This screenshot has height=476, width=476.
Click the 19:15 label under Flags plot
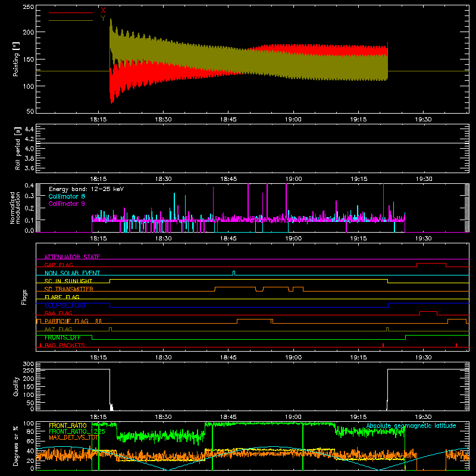click(x=358, y=358)
